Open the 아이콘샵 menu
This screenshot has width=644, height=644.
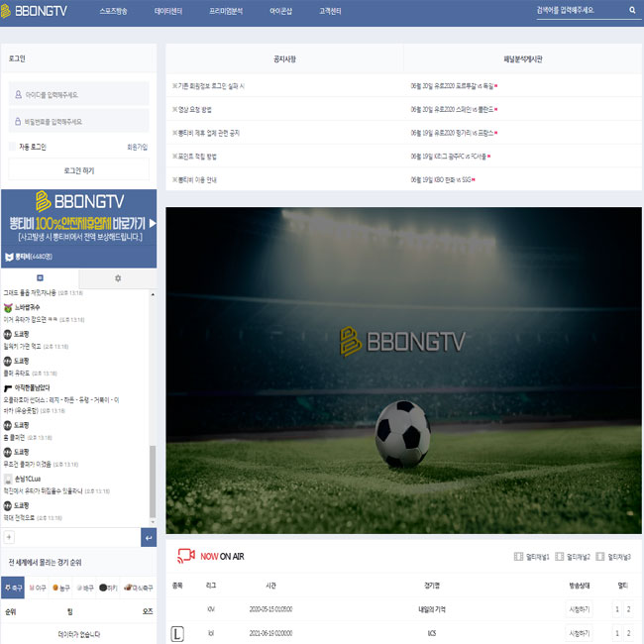pyautogui.click(x=281, y=11)
